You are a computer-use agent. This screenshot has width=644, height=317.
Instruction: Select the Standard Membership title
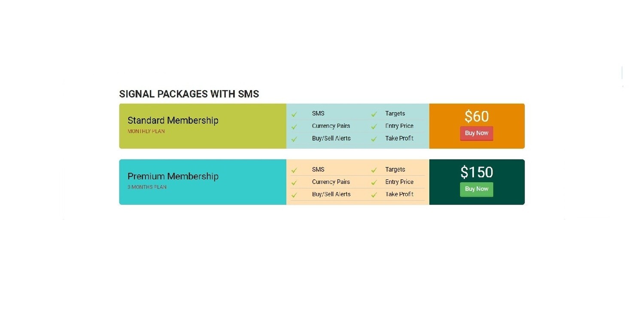click(x=173, y=121)
